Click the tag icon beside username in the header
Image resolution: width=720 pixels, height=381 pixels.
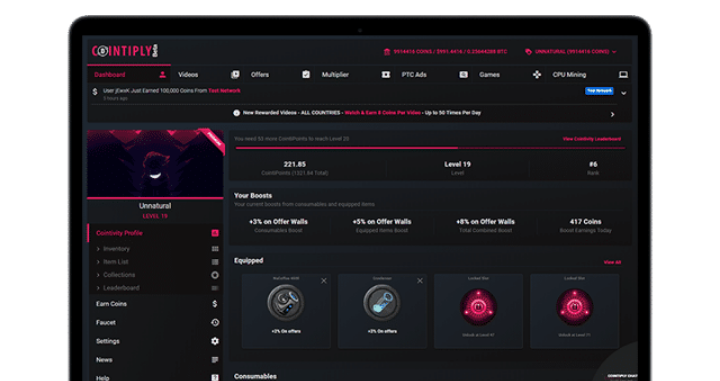pos(528,51)
